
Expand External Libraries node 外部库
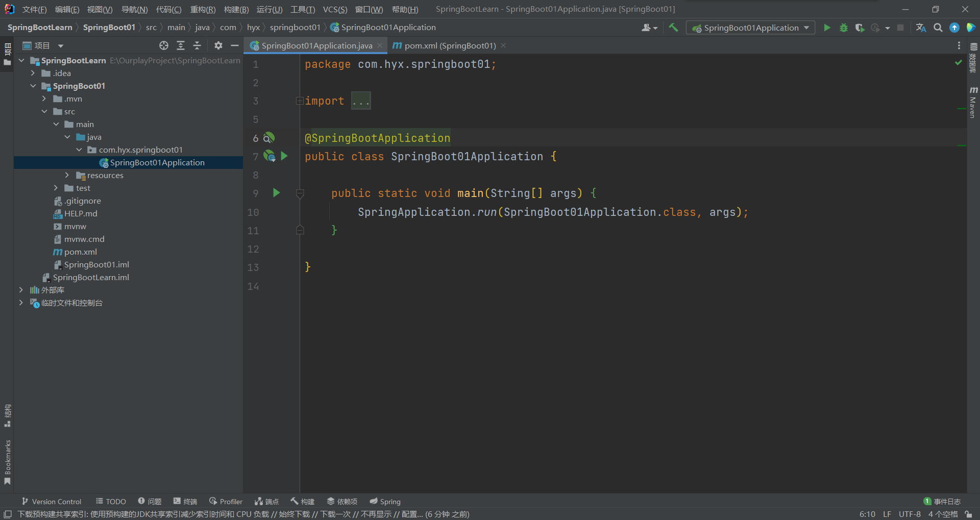(x=21, y=290)
